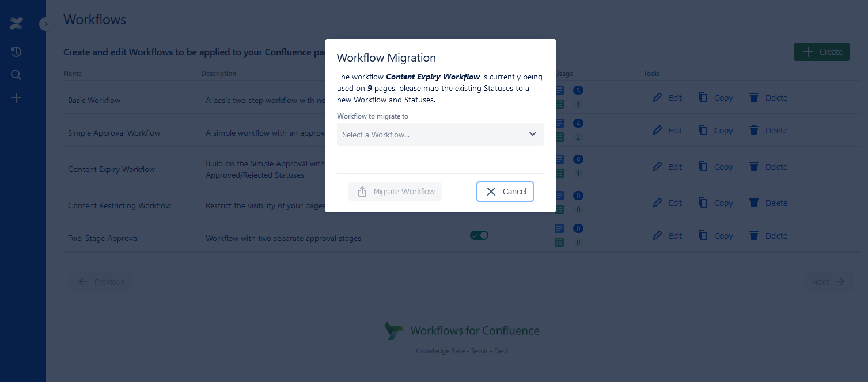The width and height of the screenshot is (868, 382).
Task: Click the Copy label for Content Expiry Workflow
Action: tap(723, 167)
